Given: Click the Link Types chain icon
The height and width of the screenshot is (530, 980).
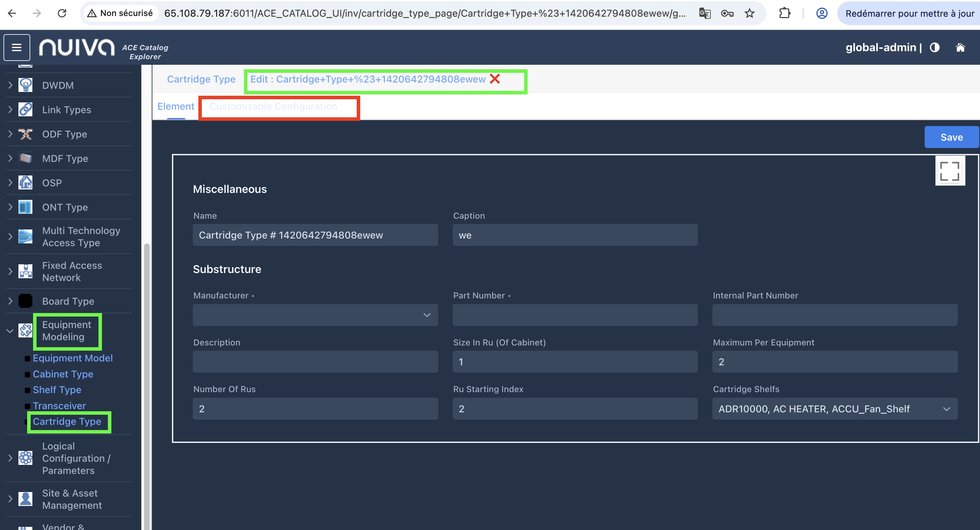Looking at the screenshot, I should [x=25, y=109].
